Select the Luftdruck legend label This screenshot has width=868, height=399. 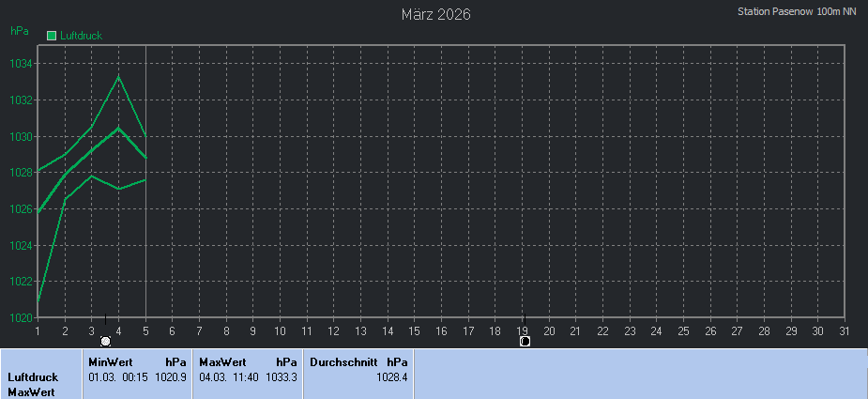coord(80,36)
